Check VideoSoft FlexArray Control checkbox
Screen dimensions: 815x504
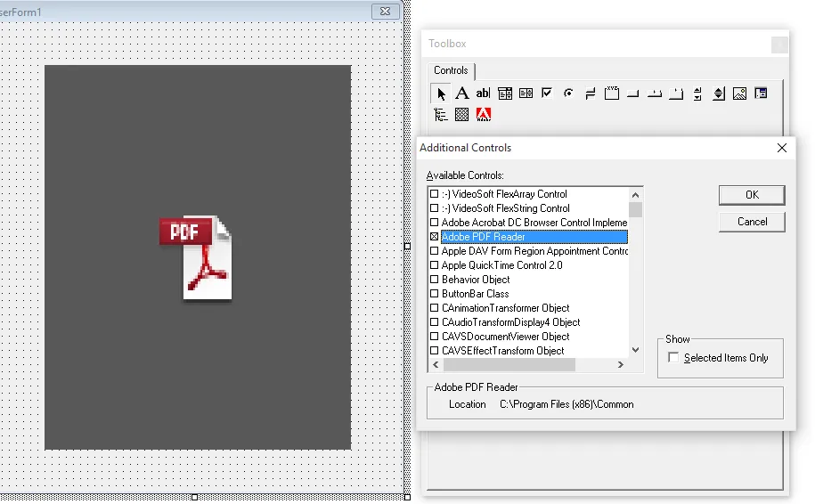[435, 194]
